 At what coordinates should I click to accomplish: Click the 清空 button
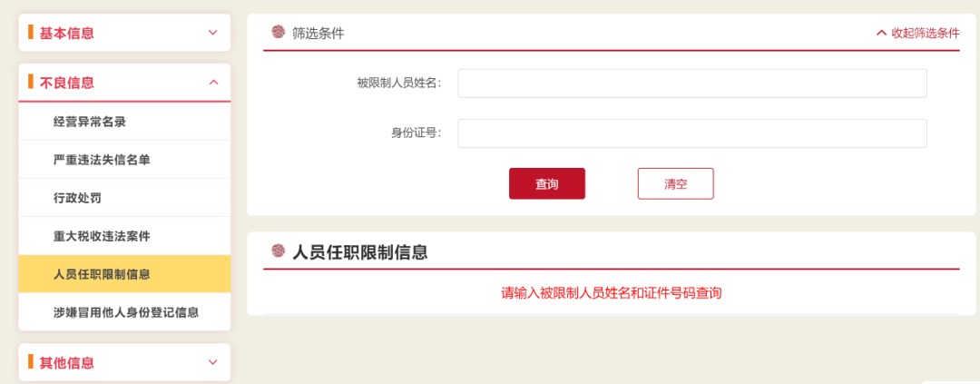(676, 184)
